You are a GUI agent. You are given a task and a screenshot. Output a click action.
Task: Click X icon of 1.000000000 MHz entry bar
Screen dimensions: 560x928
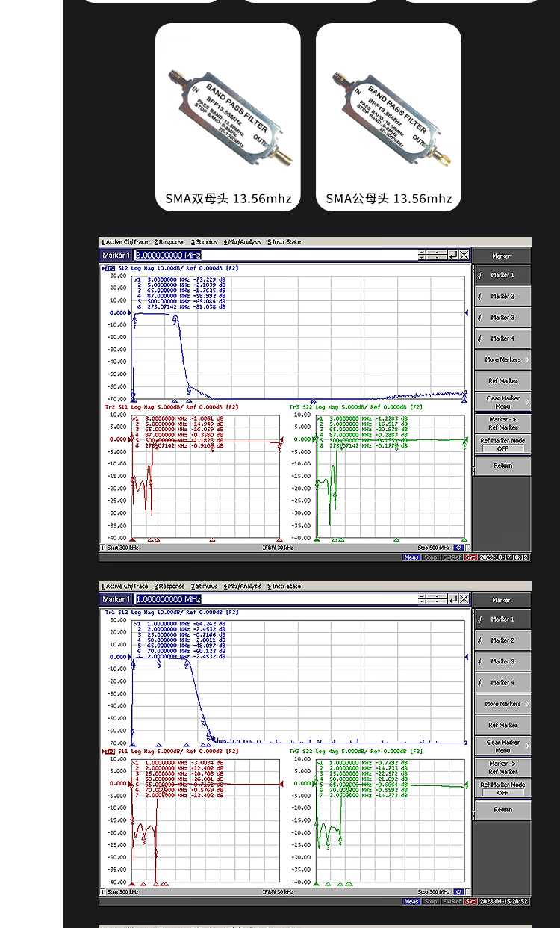pos(464,599)
